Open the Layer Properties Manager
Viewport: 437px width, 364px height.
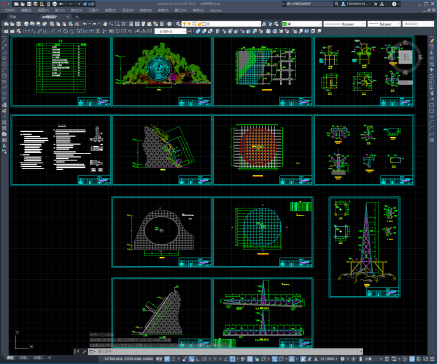pos(179,24)
